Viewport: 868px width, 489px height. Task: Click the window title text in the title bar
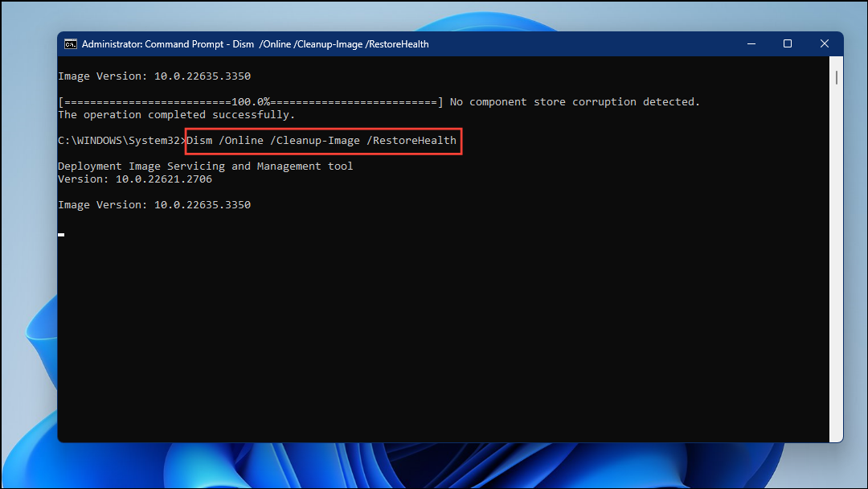point(257,43)
